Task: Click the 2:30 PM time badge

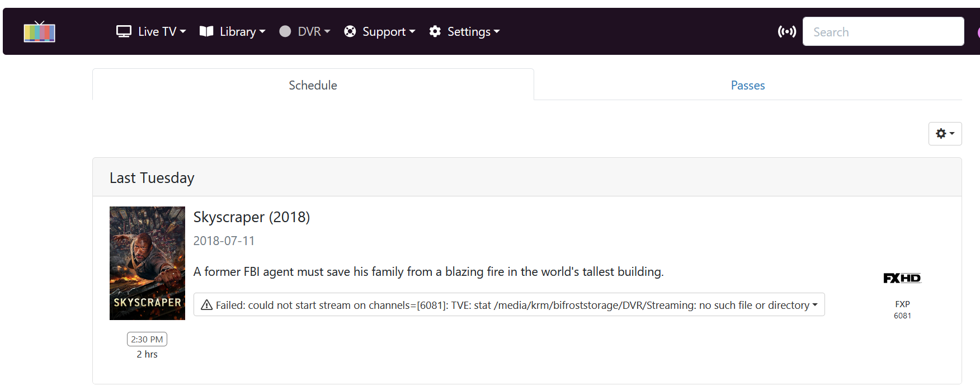Action: pos(147,339)
